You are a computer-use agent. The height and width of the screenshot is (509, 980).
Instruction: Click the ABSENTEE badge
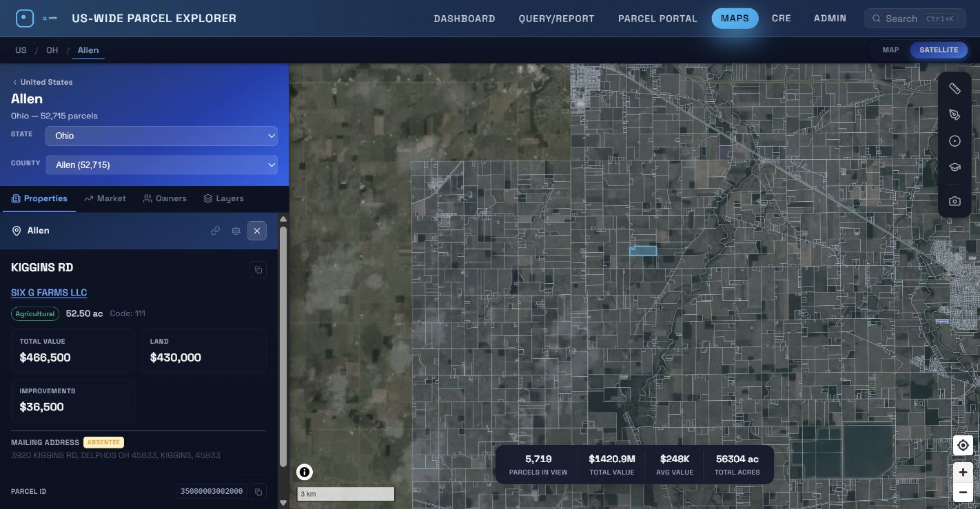coord(103,442)
